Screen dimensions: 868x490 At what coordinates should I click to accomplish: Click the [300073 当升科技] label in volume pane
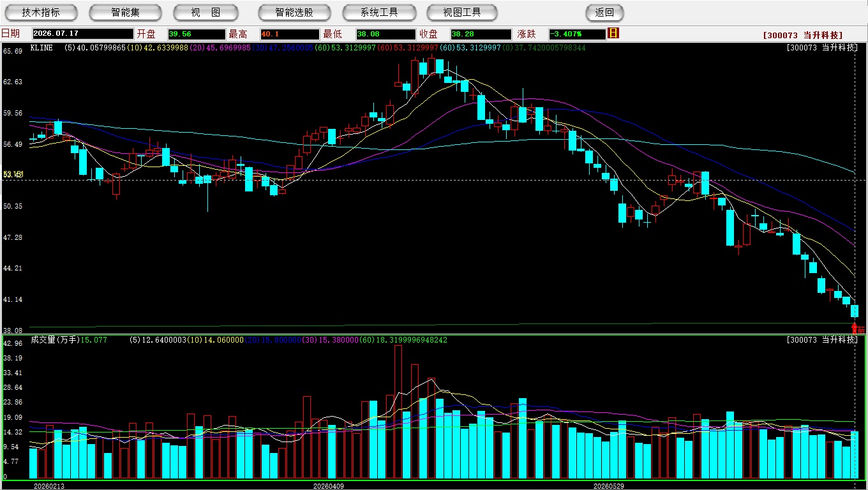[822, 340]
